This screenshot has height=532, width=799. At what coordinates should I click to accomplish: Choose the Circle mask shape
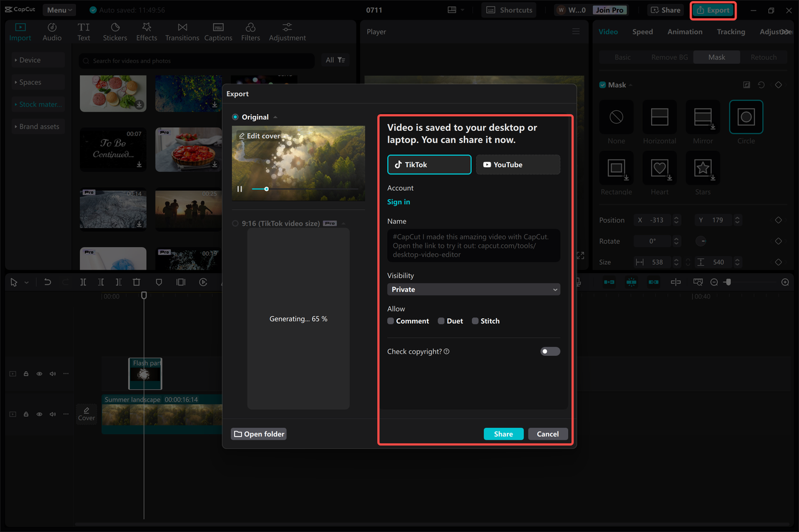click(746, 117)
